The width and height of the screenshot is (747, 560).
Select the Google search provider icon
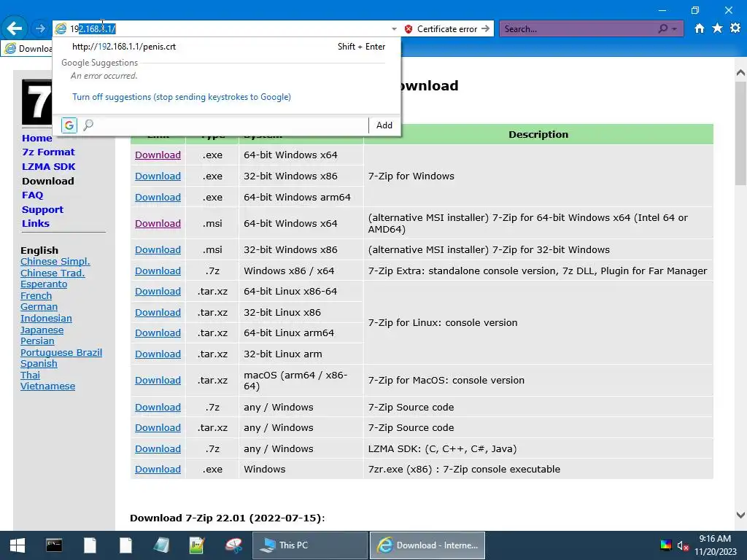69,125
